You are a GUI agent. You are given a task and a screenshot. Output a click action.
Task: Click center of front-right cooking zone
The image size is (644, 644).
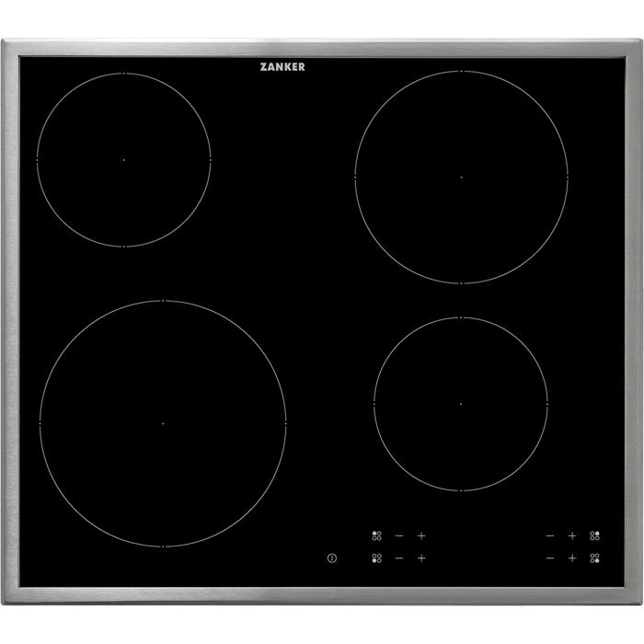click(460, 404)
